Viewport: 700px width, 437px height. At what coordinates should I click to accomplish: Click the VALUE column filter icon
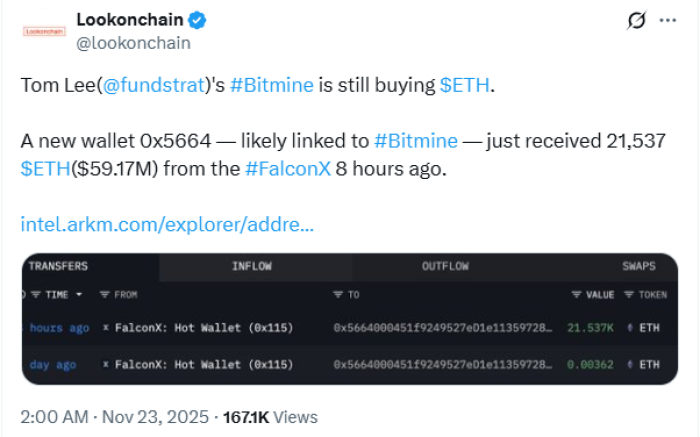point(576,295)
